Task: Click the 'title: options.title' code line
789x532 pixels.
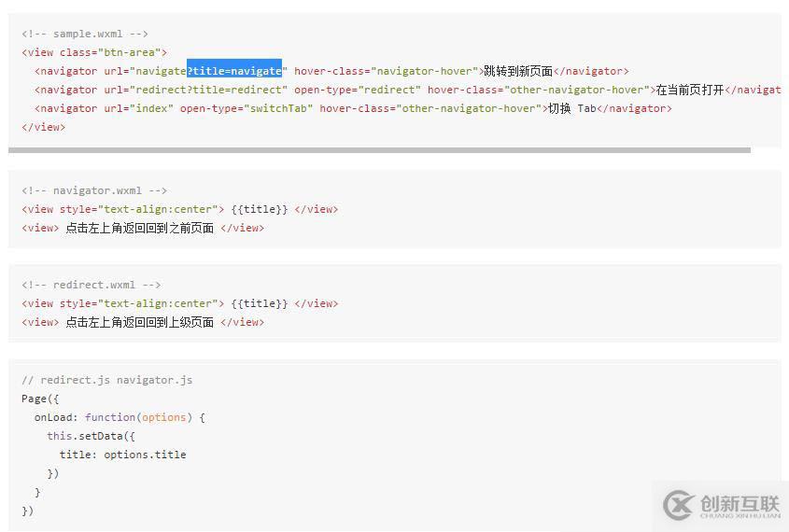Action: [122, 455]
